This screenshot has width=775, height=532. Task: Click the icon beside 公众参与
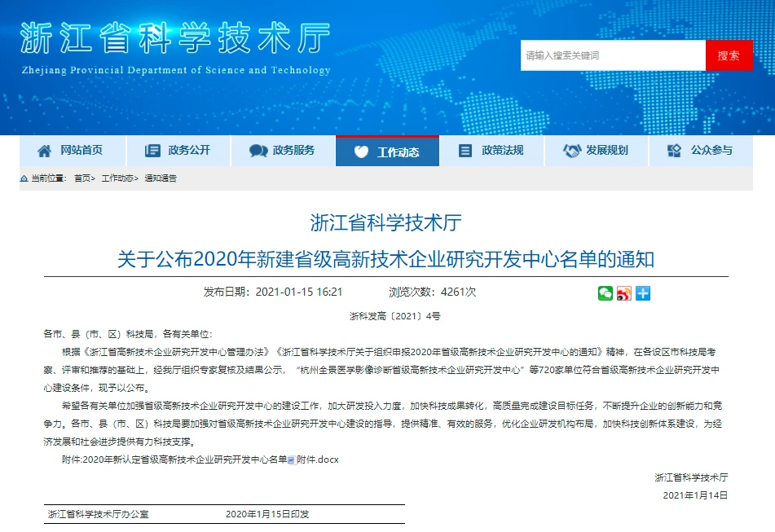point(674,151)
